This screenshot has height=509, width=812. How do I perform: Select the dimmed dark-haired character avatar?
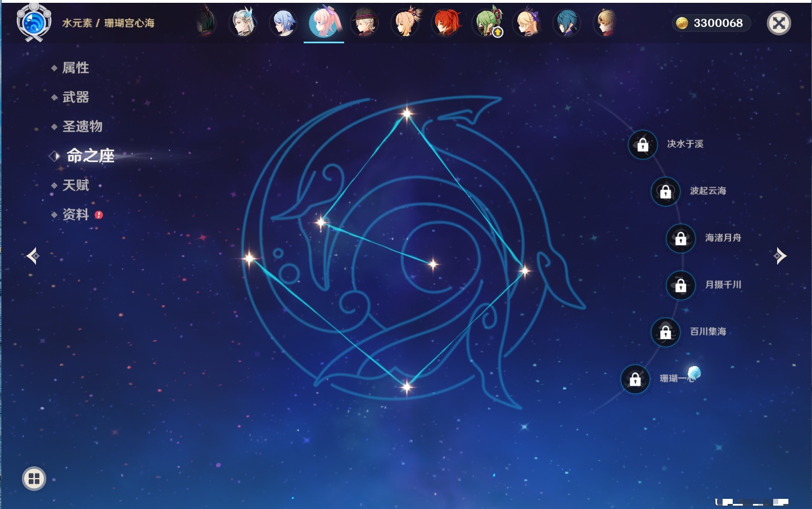206,22
